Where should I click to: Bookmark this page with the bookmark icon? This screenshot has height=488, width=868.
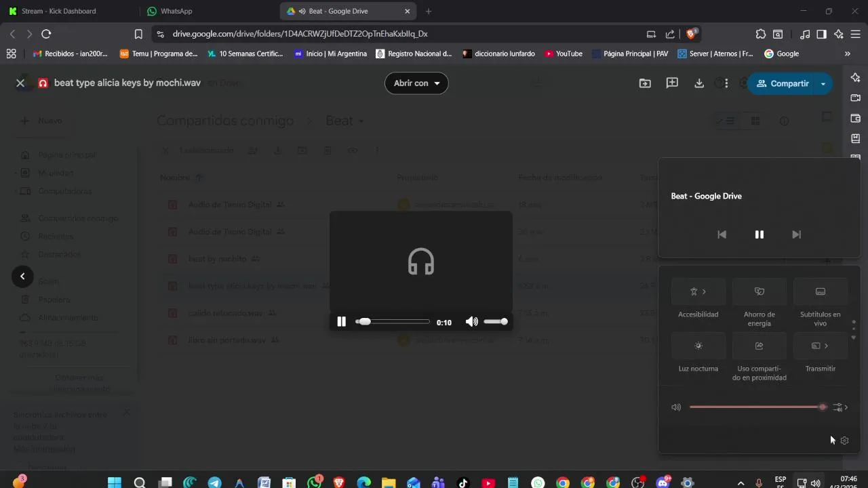tap(138, 34)
